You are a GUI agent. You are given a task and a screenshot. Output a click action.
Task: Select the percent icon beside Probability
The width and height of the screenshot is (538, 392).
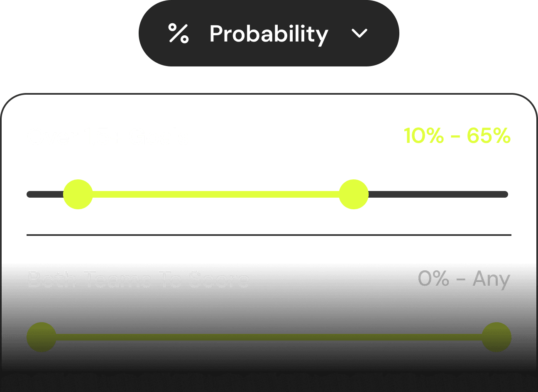(x=178, y=34)
